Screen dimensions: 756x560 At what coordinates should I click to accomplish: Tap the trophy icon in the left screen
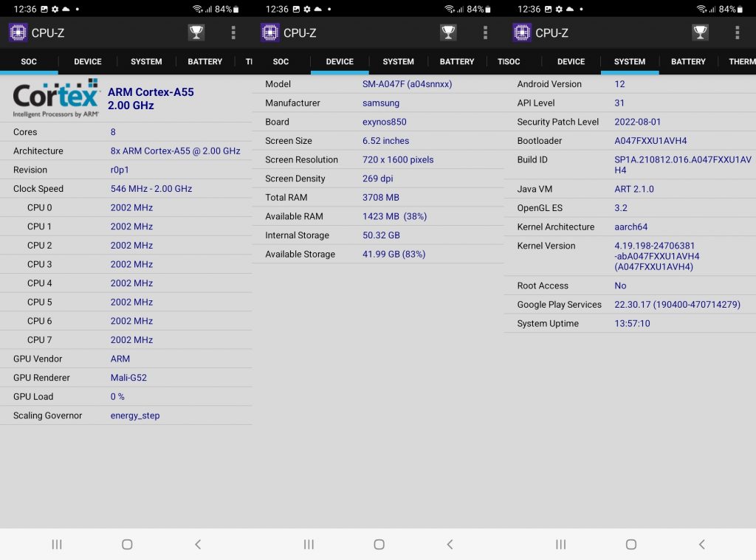(x=196, y=32)
